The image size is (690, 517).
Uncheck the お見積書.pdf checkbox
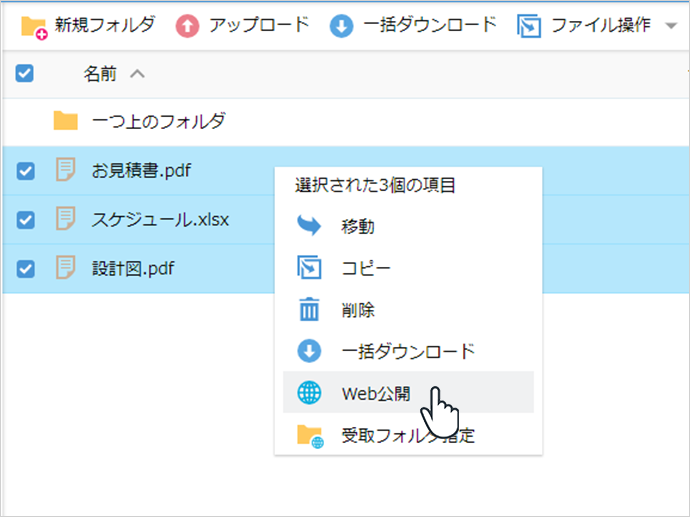click(26, 171)
